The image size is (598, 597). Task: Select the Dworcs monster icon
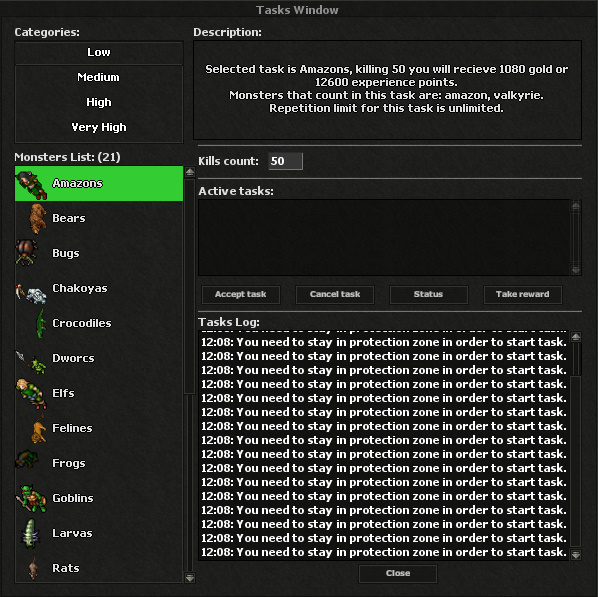(x=31, y=362)
